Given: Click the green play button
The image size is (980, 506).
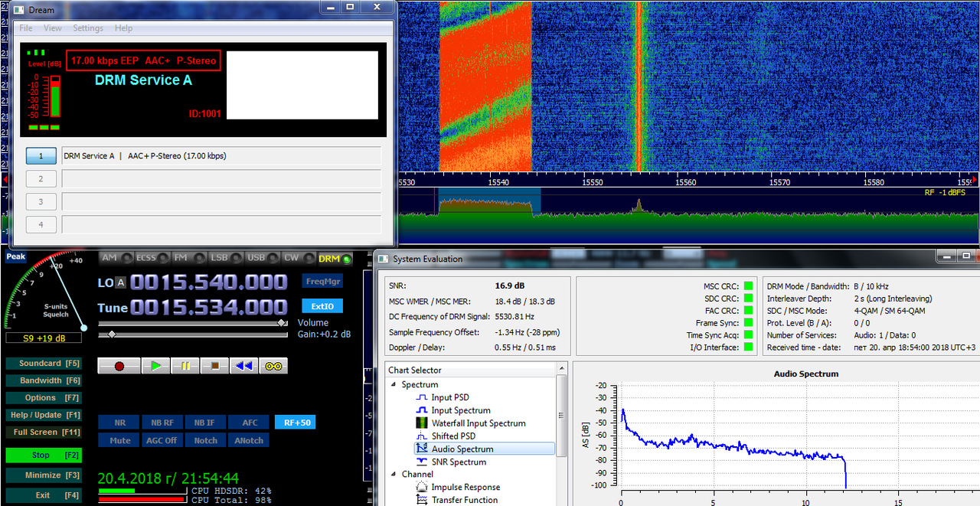Looking at the screenshot, I should 156,366.
